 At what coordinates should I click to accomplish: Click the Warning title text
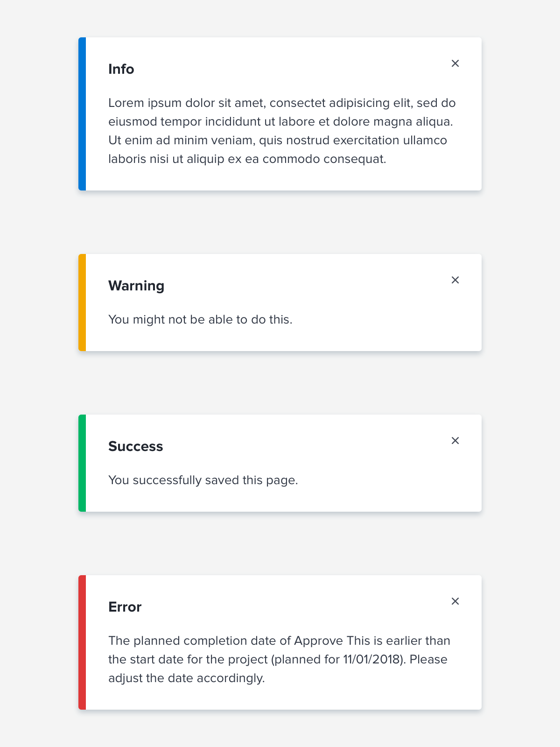pyautogui.click(x=136, y=286)
